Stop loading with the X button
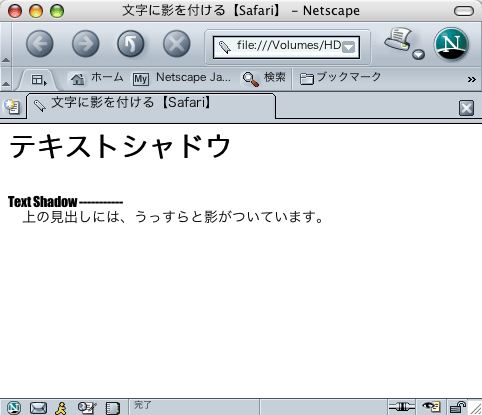This screenshot has height=415, width=482. (x=177, y=44)
